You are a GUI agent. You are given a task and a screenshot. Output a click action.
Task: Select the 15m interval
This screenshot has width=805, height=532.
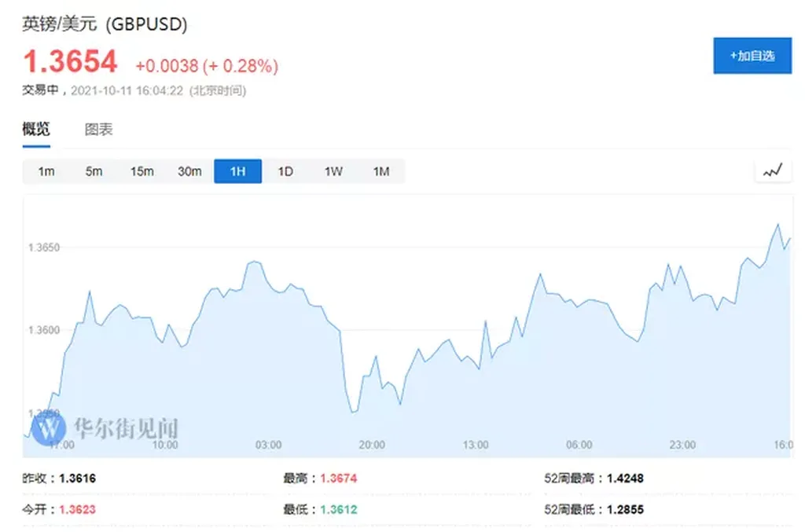click(x=142, y=171)
